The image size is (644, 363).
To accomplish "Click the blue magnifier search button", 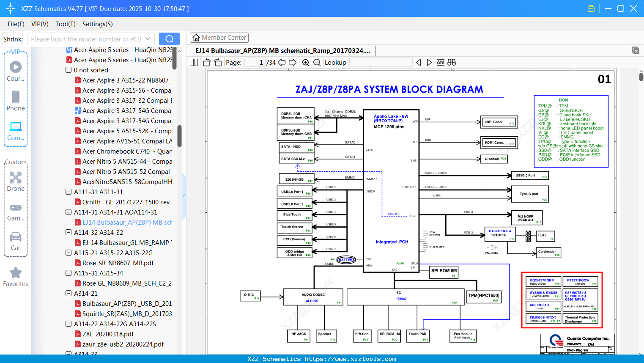I will point(169,39).
